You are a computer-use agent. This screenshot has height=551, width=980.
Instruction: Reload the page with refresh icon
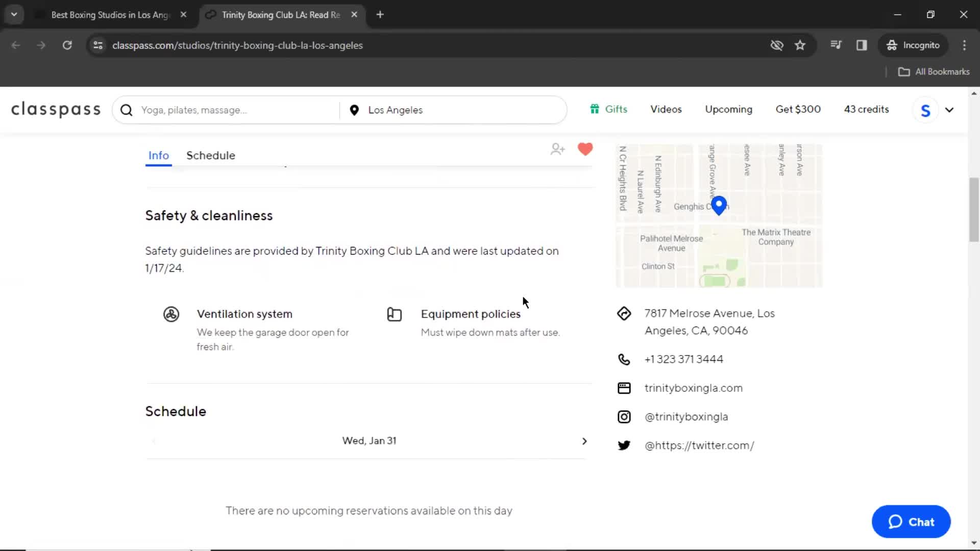point(67,45)
